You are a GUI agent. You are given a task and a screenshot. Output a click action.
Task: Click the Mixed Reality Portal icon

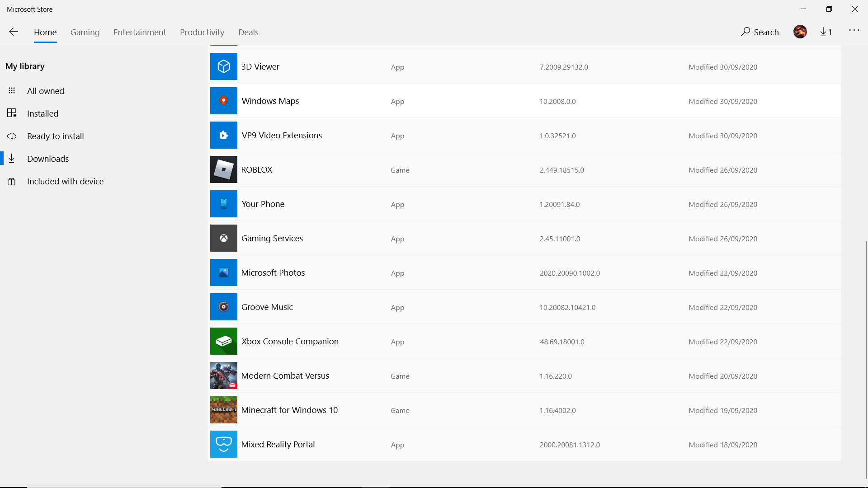[223, 444]
